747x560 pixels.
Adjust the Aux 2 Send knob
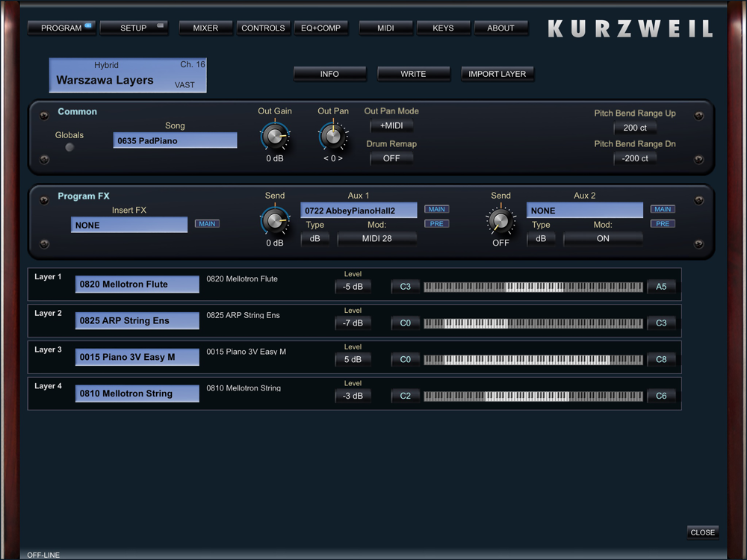coord(500,221)
